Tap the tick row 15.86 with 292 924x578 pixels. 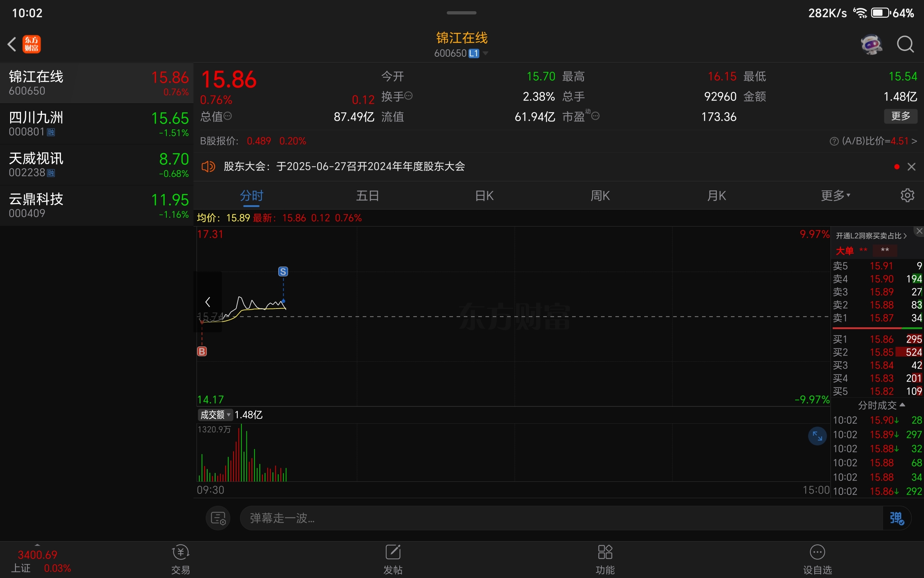[877, 491]
